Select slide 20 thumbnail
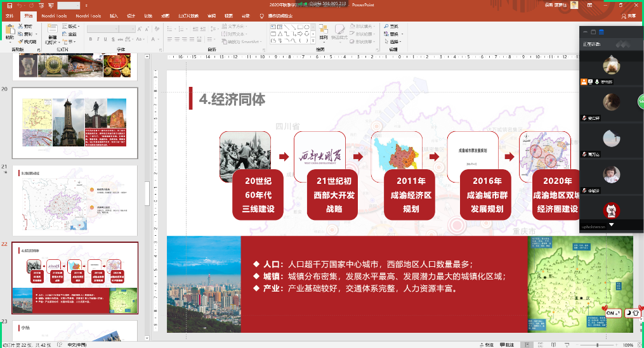The image size is (644, 348). pyautogui.click(x=75, y=123)
